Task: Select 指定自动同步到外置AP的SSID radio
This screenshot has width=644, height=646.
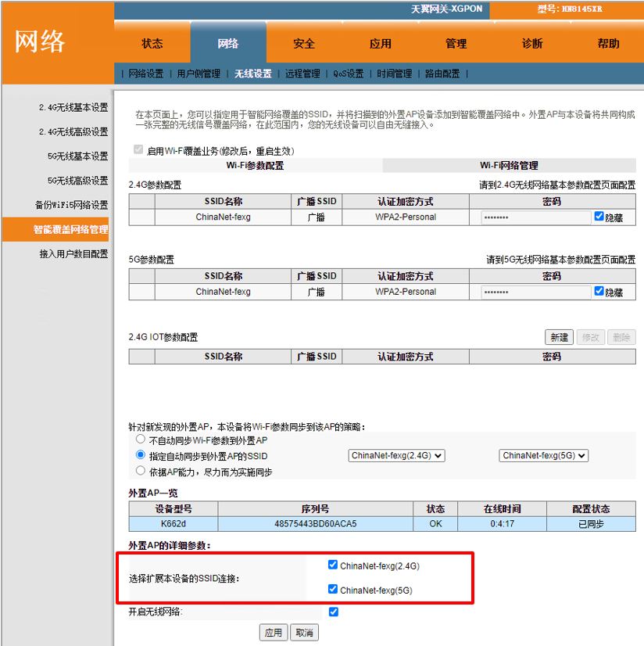Action: point(141,455)
